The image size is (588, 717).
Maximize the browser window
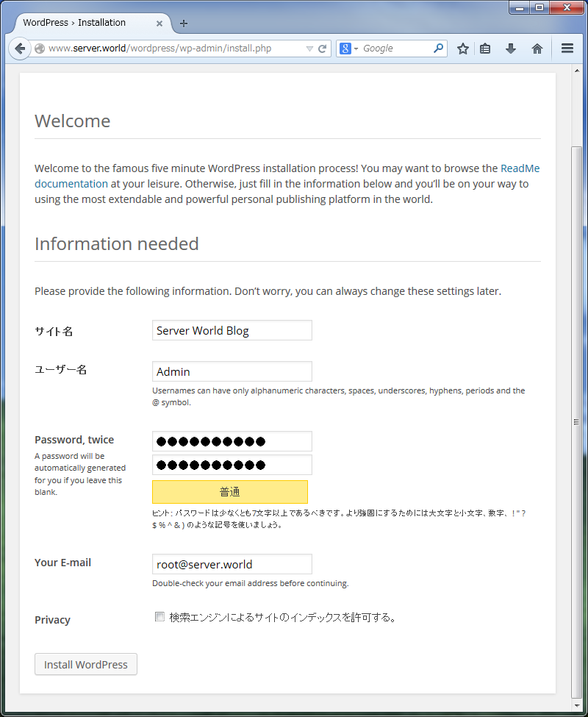tap(539, 8)
